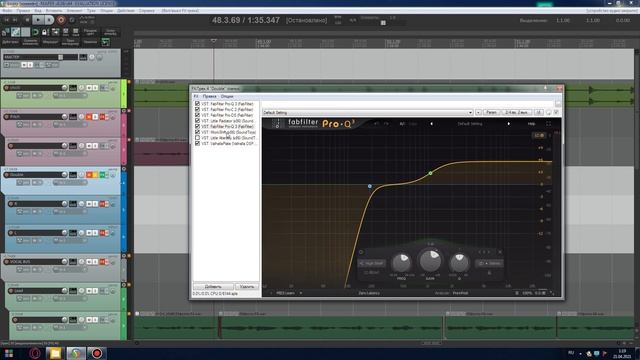The width and height of the screenshot is (640, 360).
Task: Click the MIDI Learn button in Pro-Q 3
Action: point(285,293)
